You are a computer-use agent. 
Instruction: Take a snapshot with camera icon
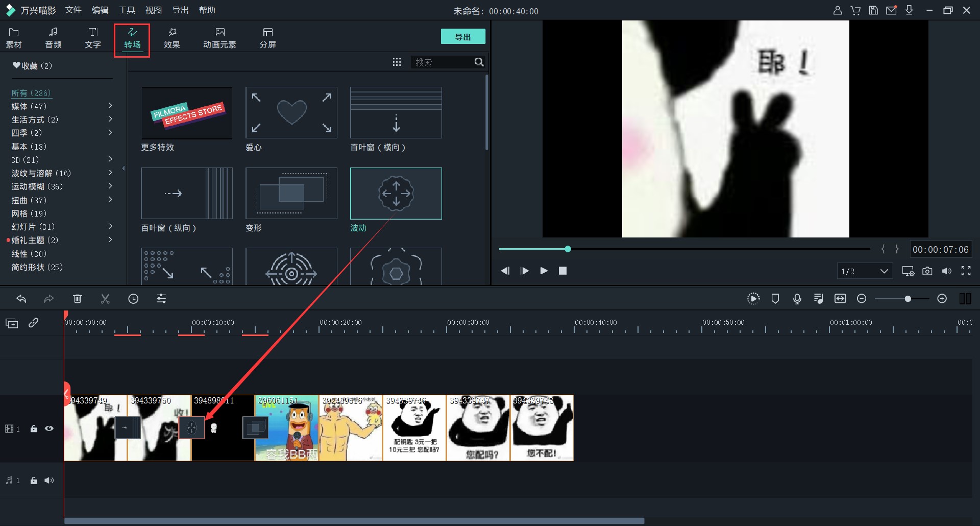[927, 271]
